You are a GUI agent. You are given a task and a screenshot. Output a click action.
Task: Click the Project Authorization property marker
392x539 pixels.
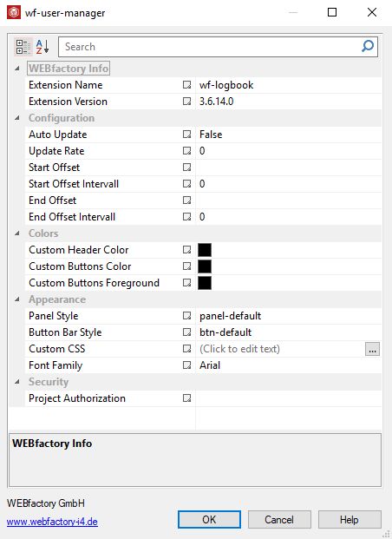point(186,398)
